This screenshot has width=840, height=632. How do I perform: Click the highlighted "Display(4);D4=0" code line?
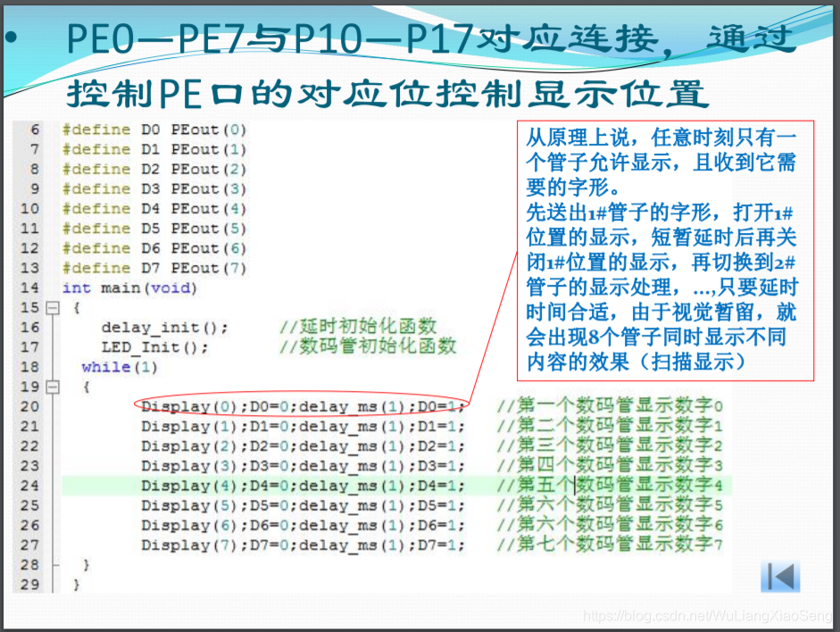click(x=302, y=486)
